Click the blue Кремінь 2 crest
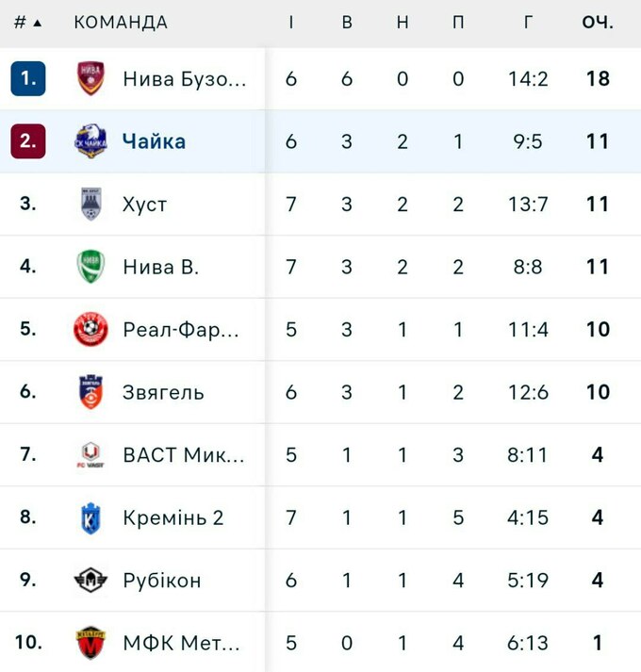 (90, 517)
